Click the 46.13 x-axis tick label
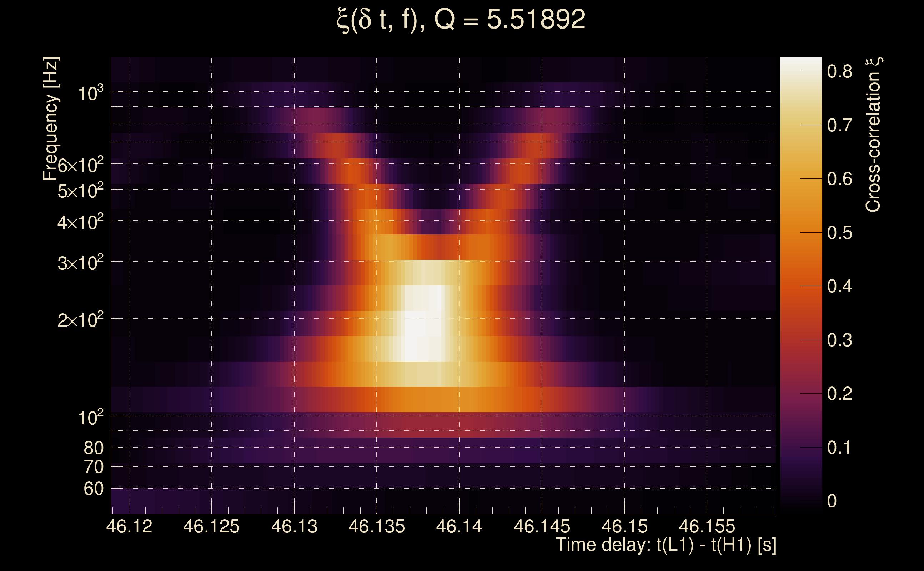The image size is (924, 571). coord(294,526)
